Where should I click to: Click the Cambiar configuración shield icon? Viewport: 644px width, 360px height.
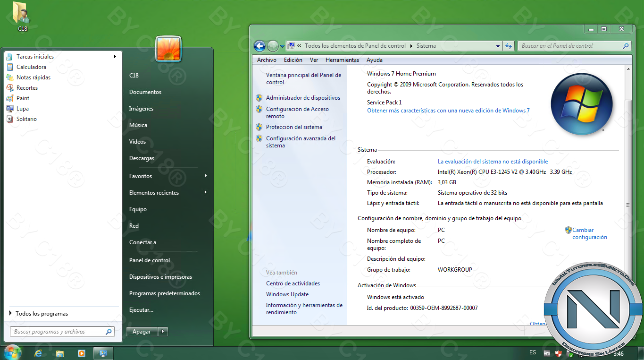[x=568, y=230]
